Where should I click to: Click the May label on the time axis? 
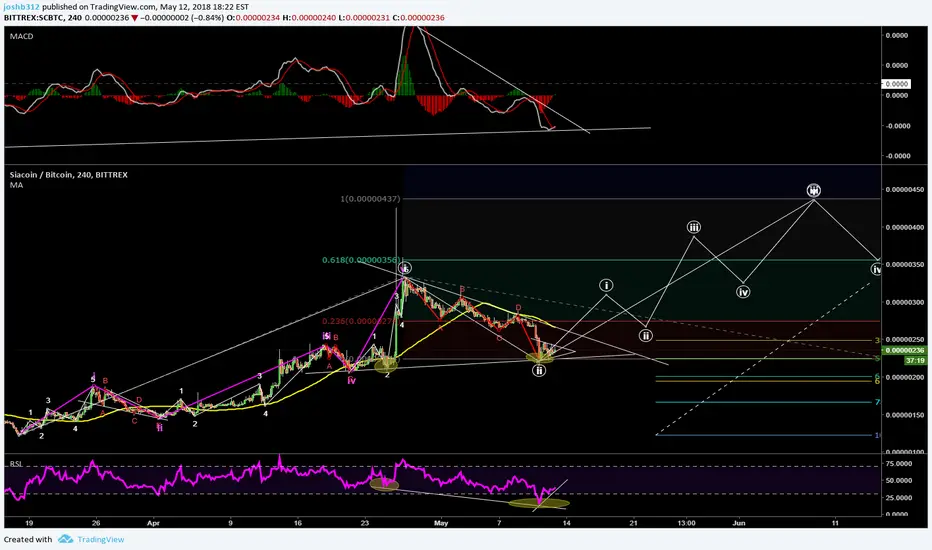(441, 523)
